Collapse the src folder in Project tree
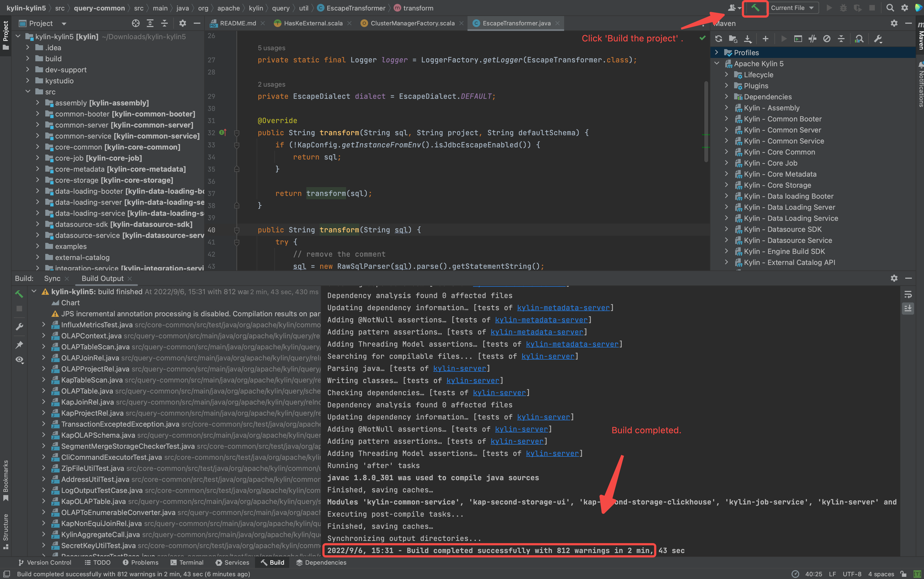The height and width of the screenshot is (579, 924). [x=28, y=92]
